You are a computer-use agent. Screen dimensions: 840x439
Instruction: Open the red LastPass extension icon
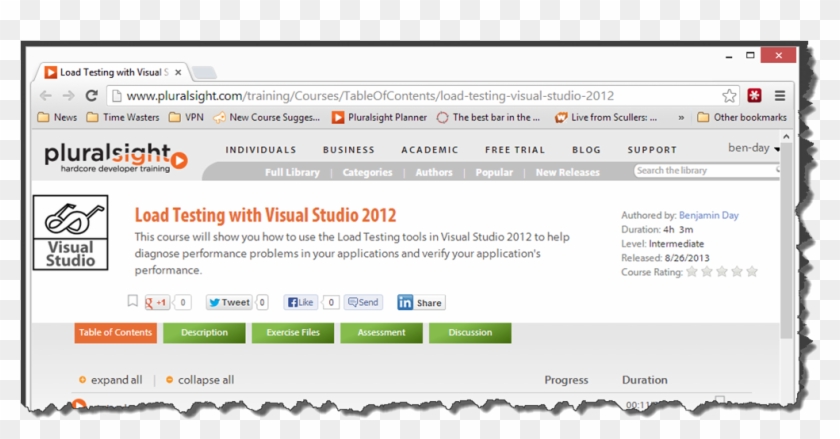pos(754,95)
